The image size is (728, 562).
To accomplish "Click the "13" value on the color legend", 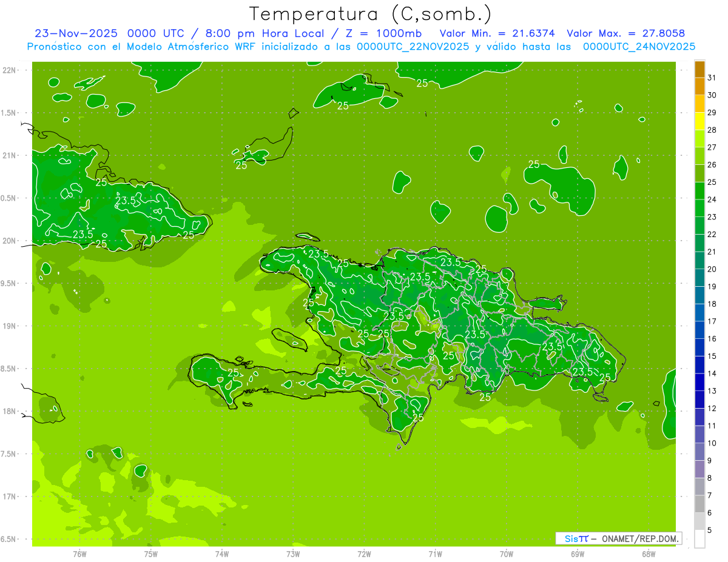I will tap(712, 391).
